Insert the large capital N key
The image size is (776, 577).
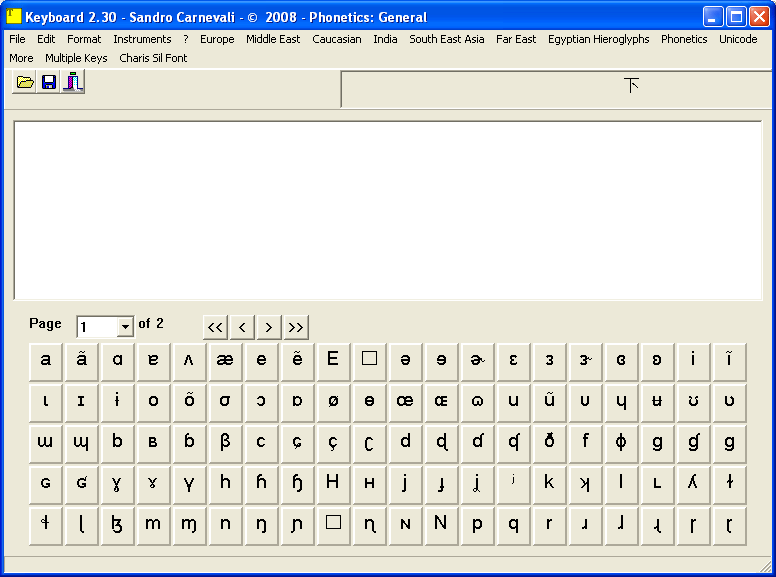click(x=441, y=526)
